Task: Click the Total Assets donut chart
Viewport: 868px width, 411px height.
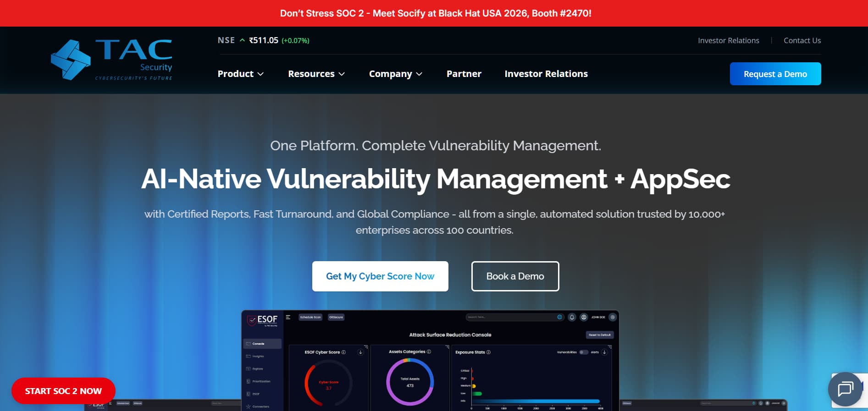Action: click(410, 382)
